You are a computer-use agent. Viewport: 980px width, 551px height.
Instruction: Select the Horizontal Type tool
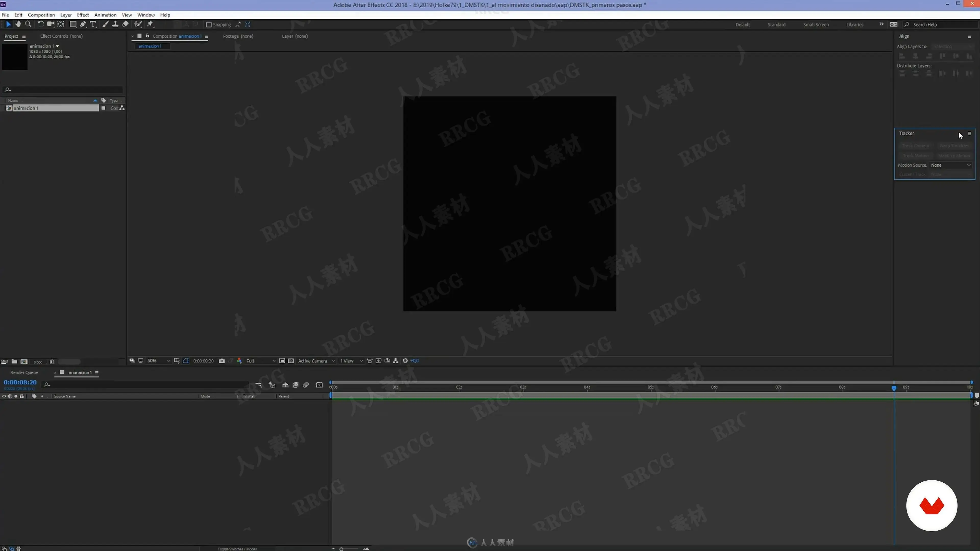[93, 24]
